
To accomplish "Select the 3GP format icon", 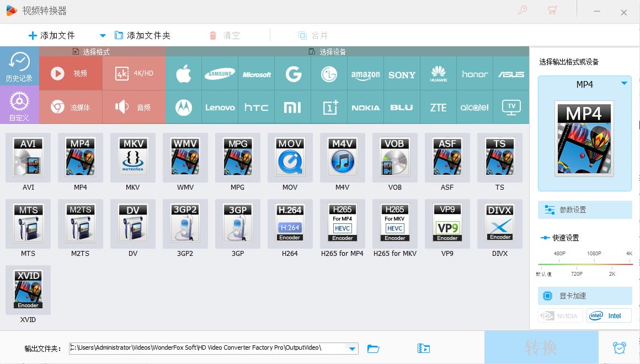I will click(x=238, y=223).
